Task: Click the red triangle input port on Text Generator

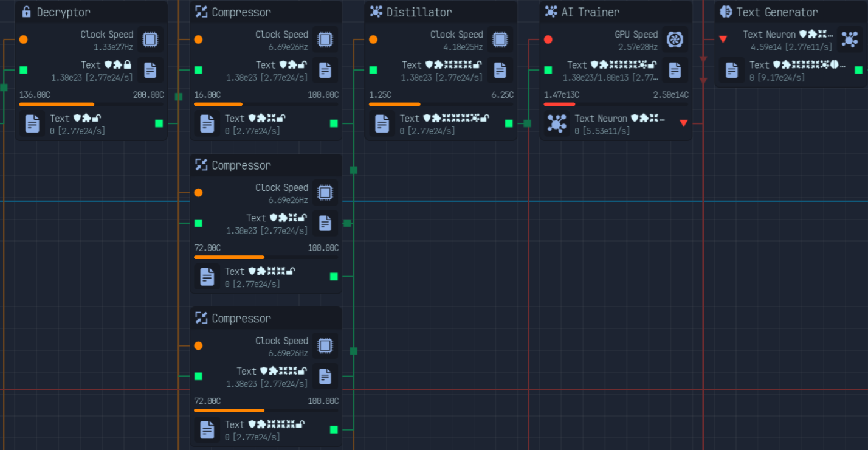Action: tap(723, 40)
